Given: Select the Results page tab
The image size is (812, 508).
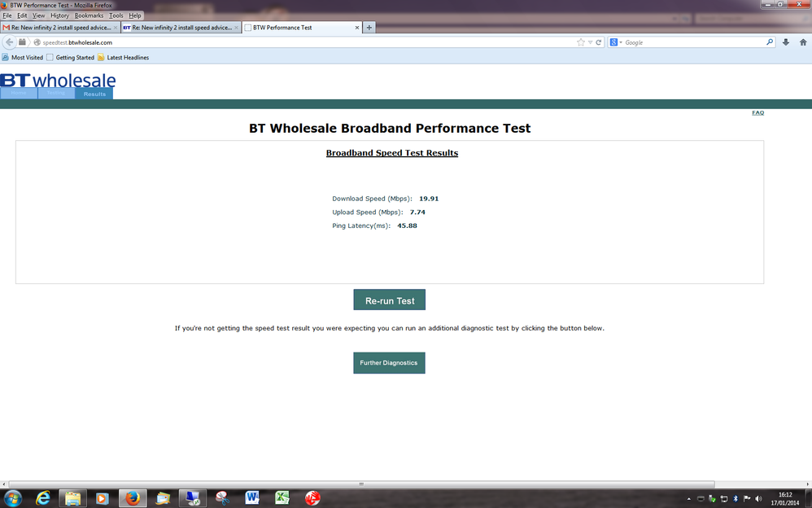Looking at the screenshot, I should coord(94,94).
